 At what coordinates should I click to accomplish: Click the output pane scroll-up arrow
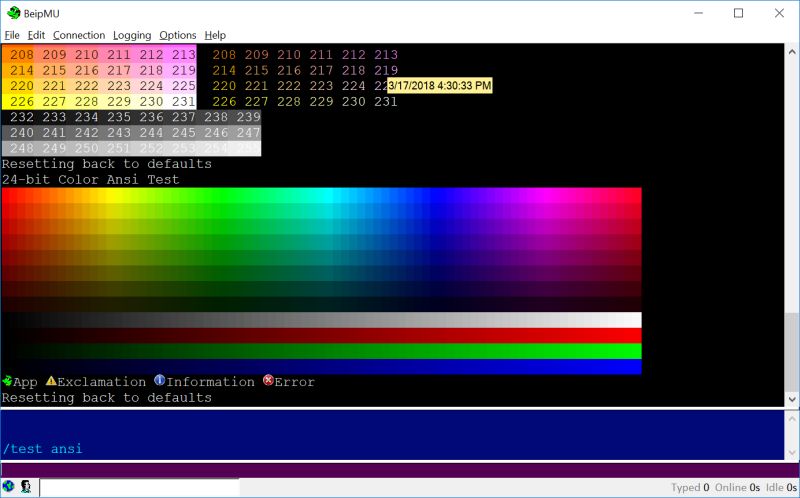(792, 52)
